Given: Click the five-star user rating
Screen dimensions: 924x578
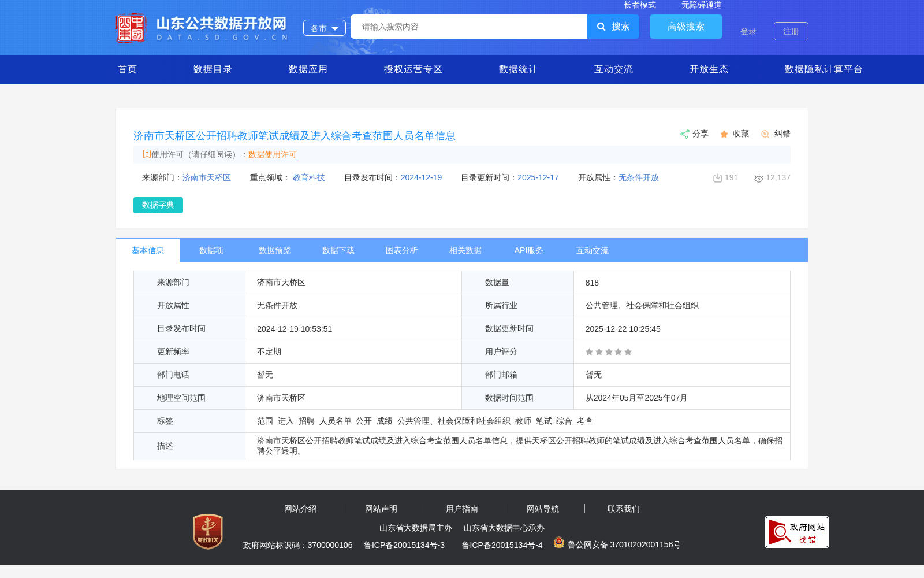Looking at the screenshot, I should tap(609, 352).
